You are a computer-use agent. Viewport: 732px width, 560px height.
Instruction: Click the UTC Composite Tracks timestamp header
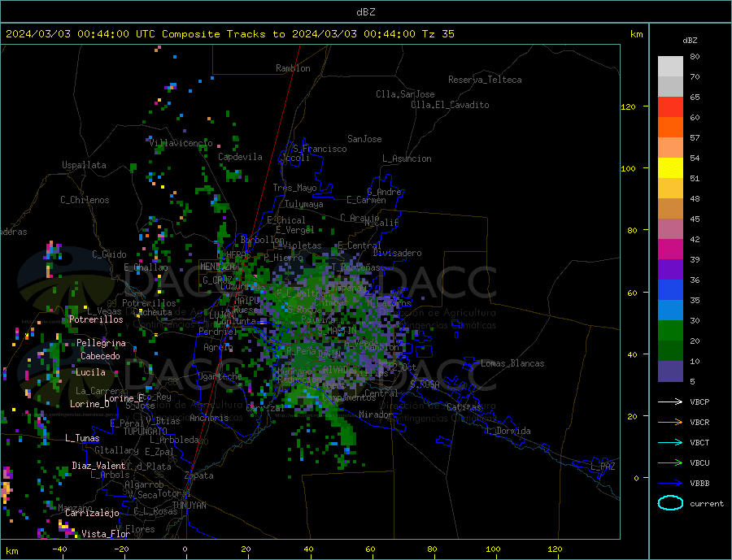click(229, 34)
